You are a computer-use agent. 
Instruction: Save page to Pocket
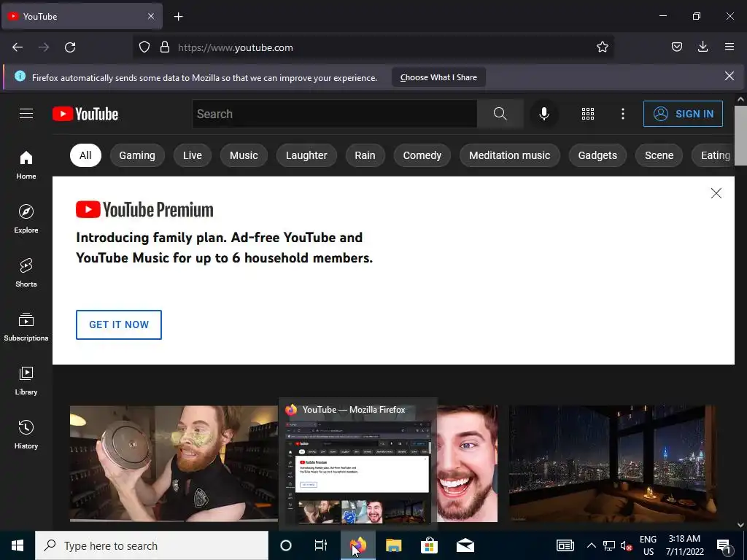pyautogui.click(x=677, y=47)
